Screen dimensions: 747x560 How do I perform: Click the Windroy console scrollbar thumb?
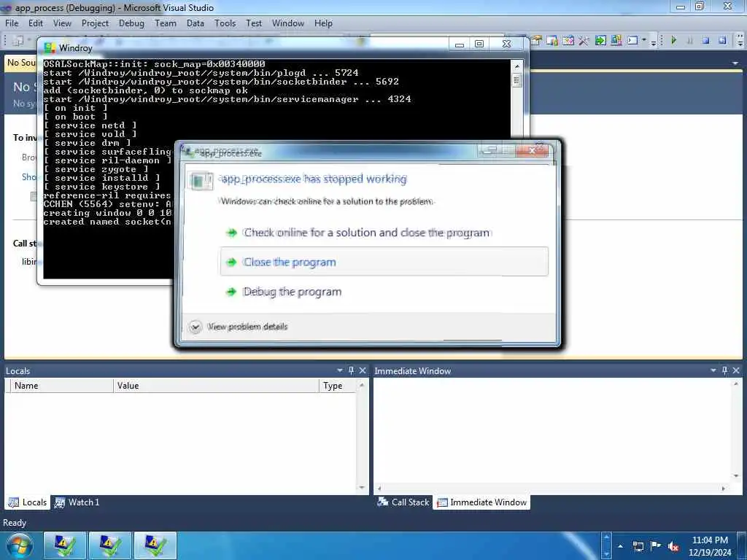[516, 80]
